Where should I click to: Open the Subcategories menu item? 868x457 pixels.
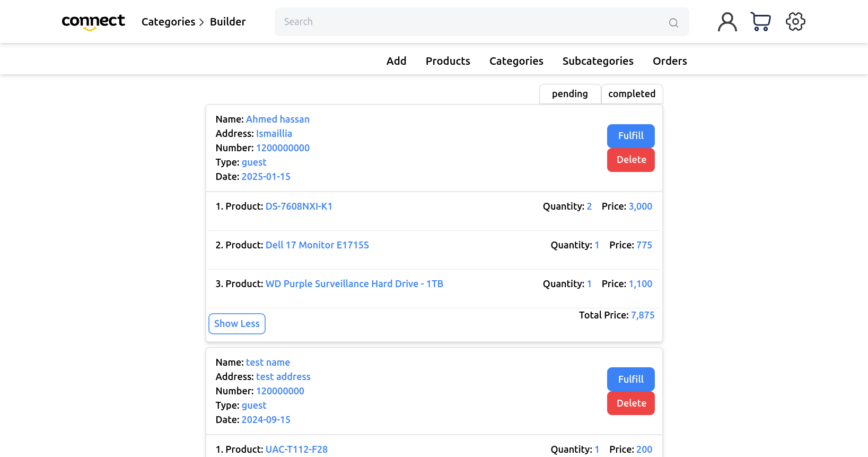coord(598,61)
